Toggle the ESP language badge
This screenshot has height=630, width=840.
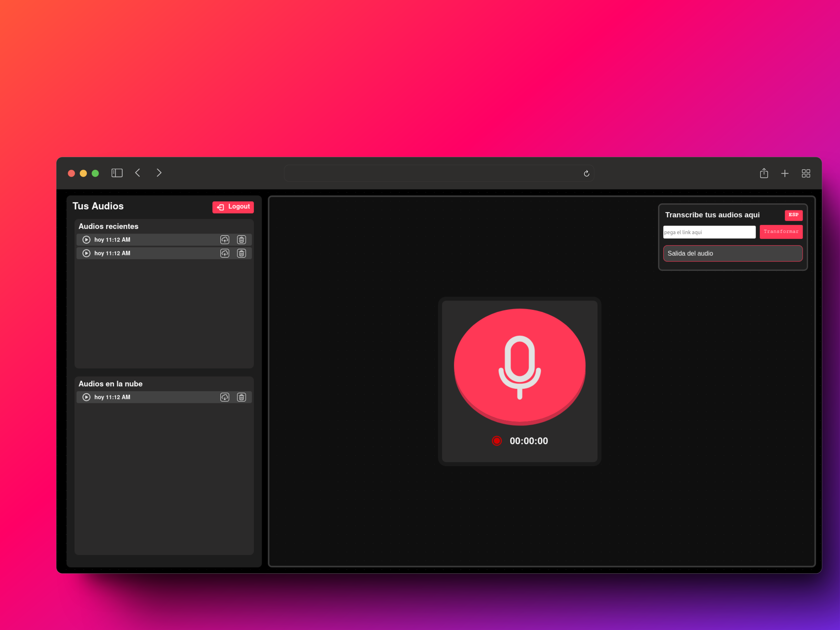[793, 215]
